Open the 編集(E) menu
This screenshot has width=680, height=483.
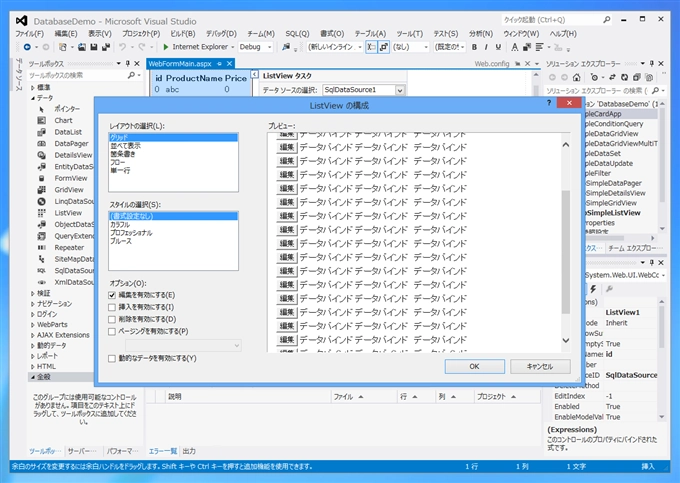click(66, 33)
